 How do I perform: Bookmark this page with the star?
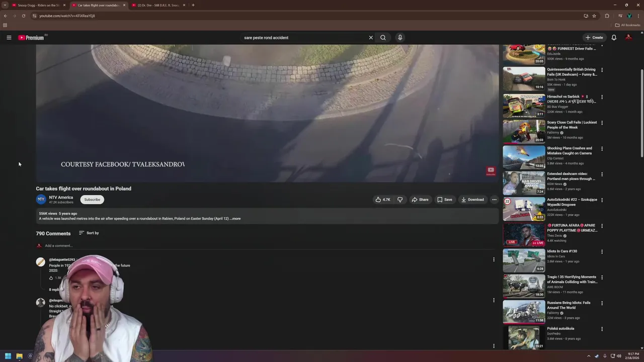pos(594,16)
